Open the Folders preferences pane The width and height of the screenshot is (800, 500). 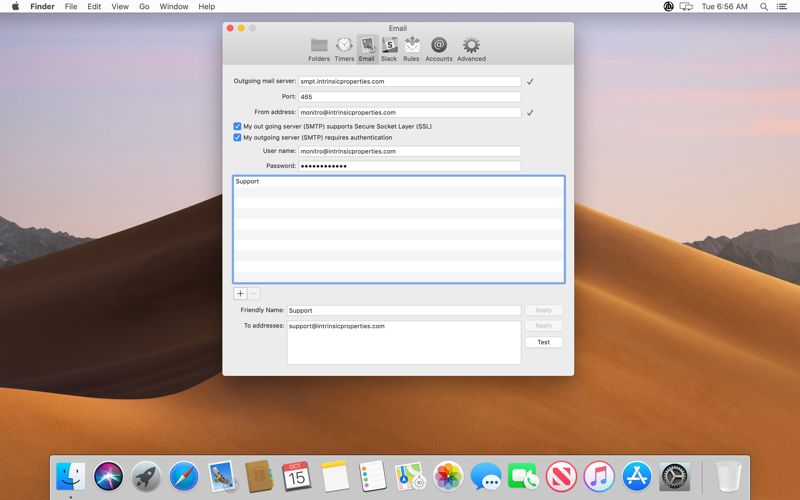[319, 49]
